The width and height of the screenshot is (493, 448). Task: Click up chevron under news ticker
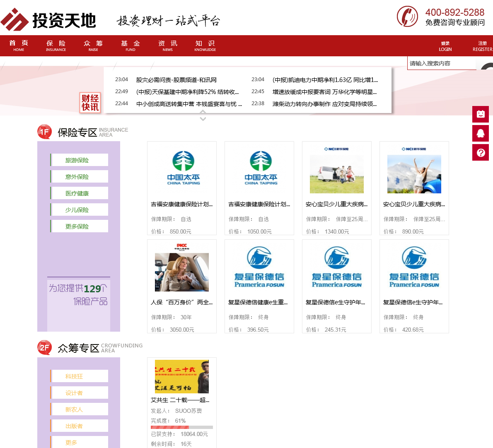coord(203,112)
